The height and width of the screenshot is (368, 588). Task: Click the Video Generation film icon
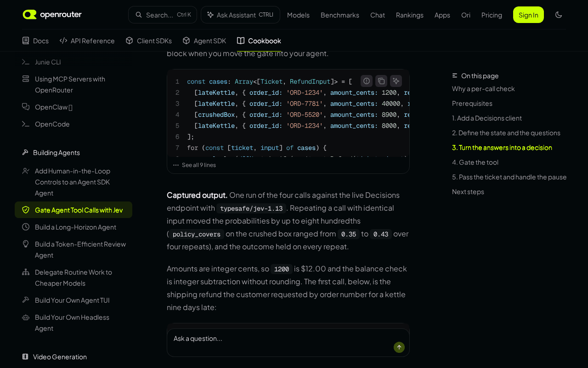[26, 356]
